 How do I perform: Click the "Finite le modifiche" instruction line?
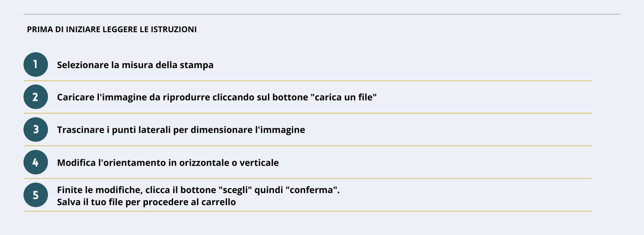(198, 190)
